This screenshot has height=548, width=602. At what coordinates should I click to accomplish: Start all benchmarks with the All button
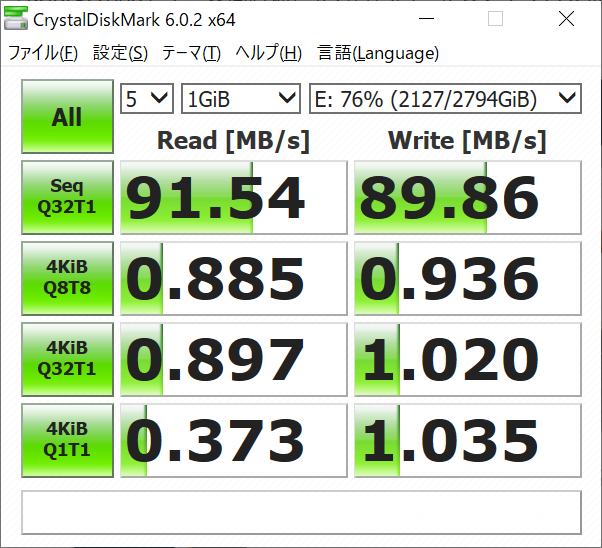(x=67, y=116)
